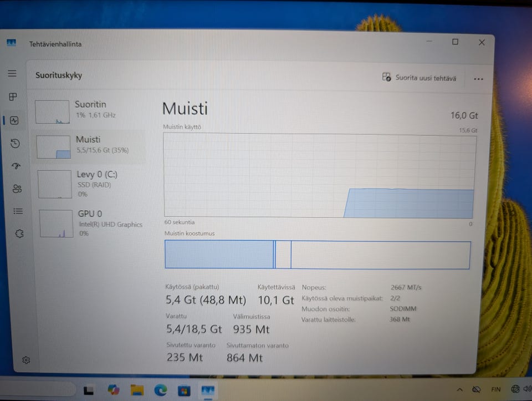Open the App history icon in sidebar

pyautogui.click(x=16, y=143)
